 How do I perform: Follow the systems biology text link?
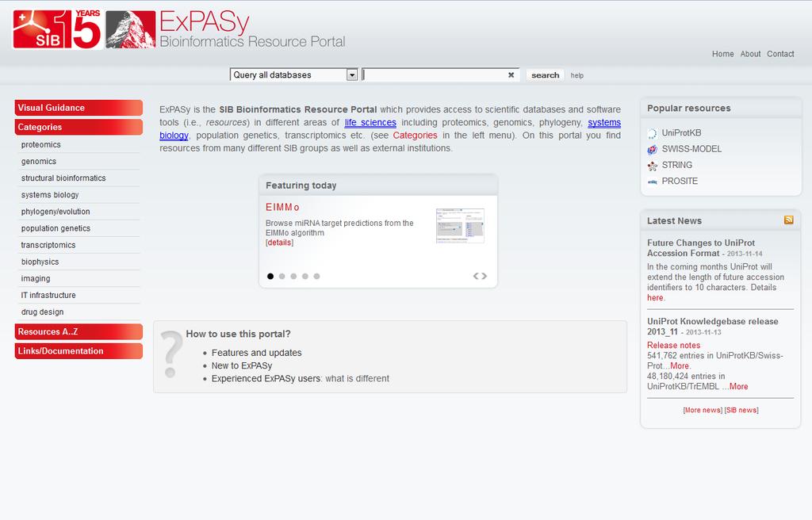pyautogui.click(x=604, y=122)
